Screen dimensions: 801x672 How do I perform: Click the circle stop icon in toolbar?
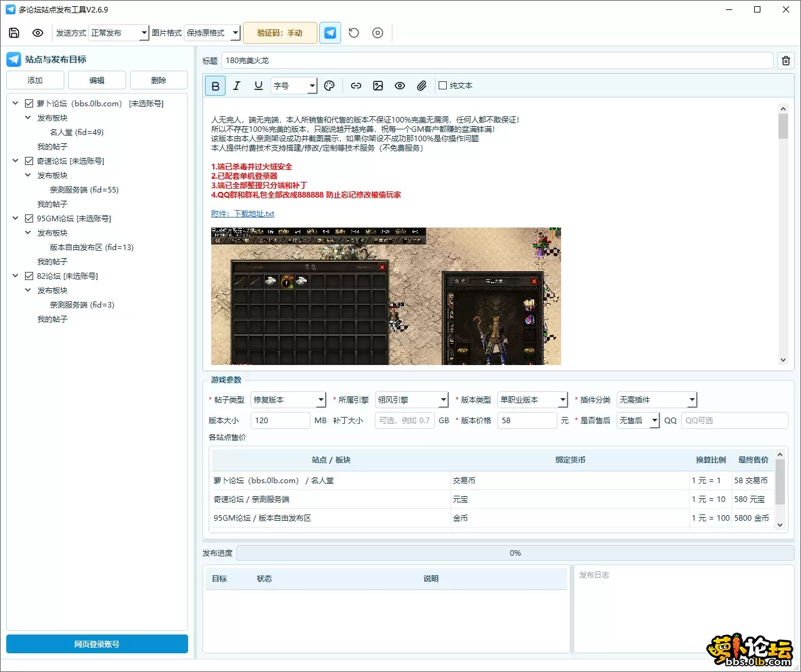(377, 33)
